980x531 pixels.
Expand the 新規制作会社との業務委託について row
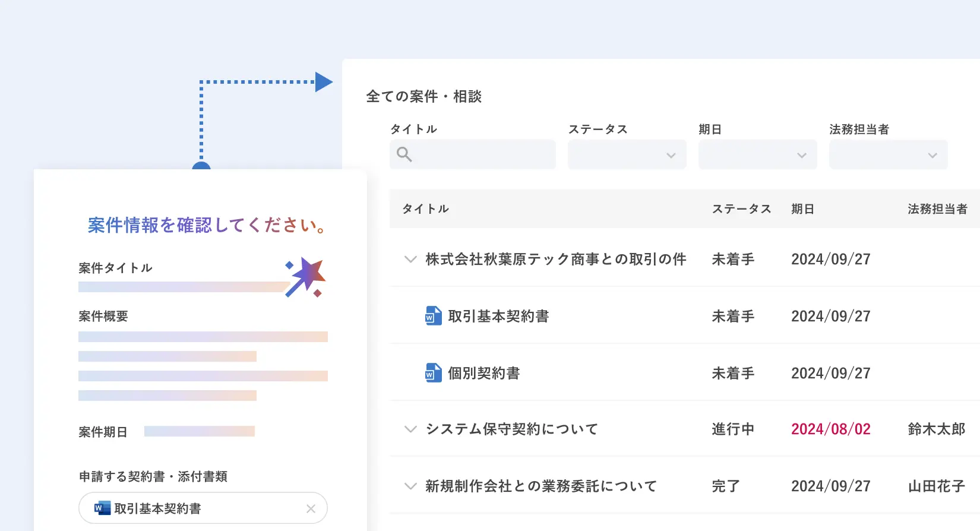tap(410, 486)
